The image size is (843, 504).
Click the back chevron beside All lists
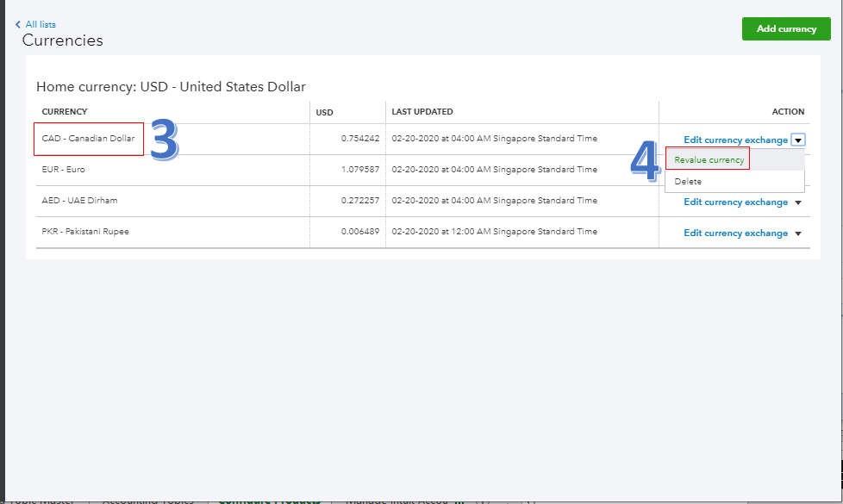tap(18, 25)
